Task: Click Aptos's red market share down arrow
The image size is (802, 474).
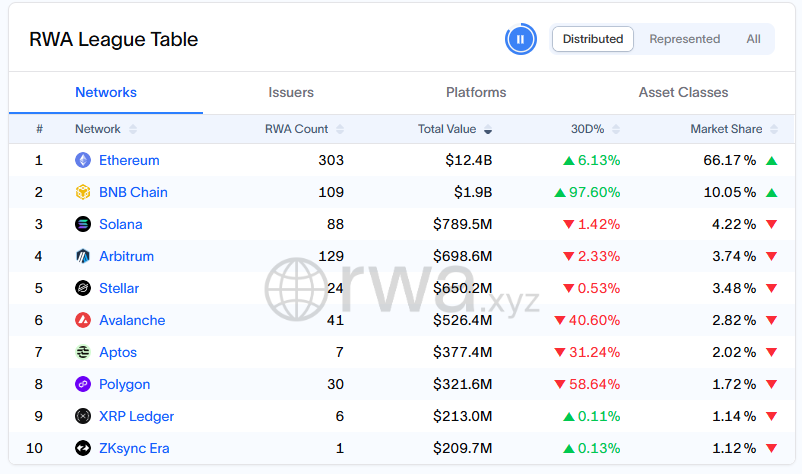Action: pos(772,352)
